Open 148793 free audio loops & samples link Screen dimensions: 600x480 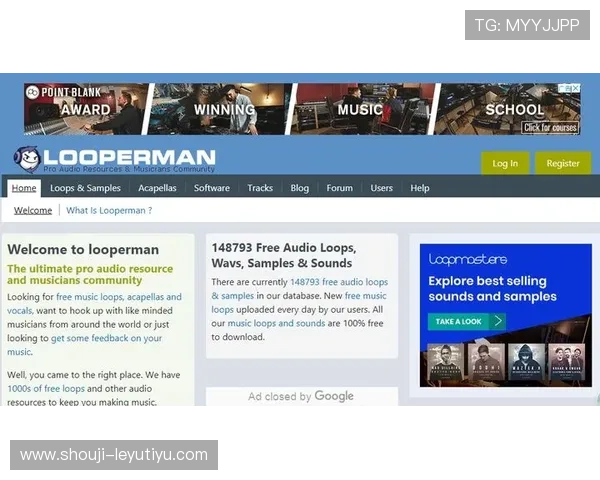(300, 289)
